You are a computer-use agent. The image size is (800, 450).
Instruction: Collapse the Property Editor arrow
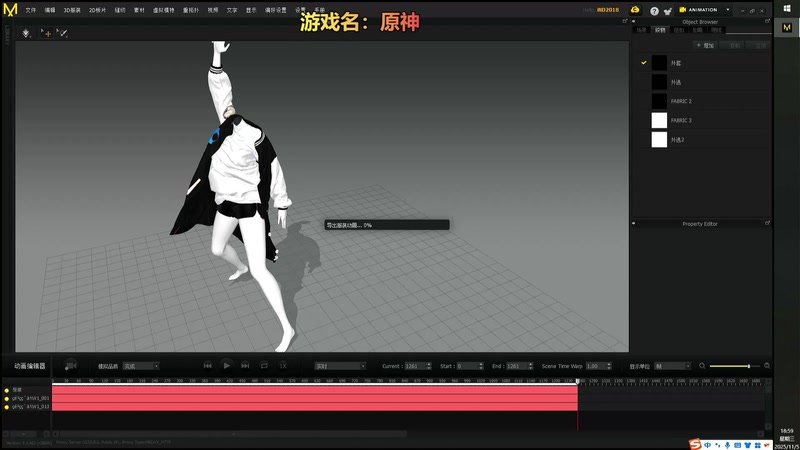(x=634, y=223)
